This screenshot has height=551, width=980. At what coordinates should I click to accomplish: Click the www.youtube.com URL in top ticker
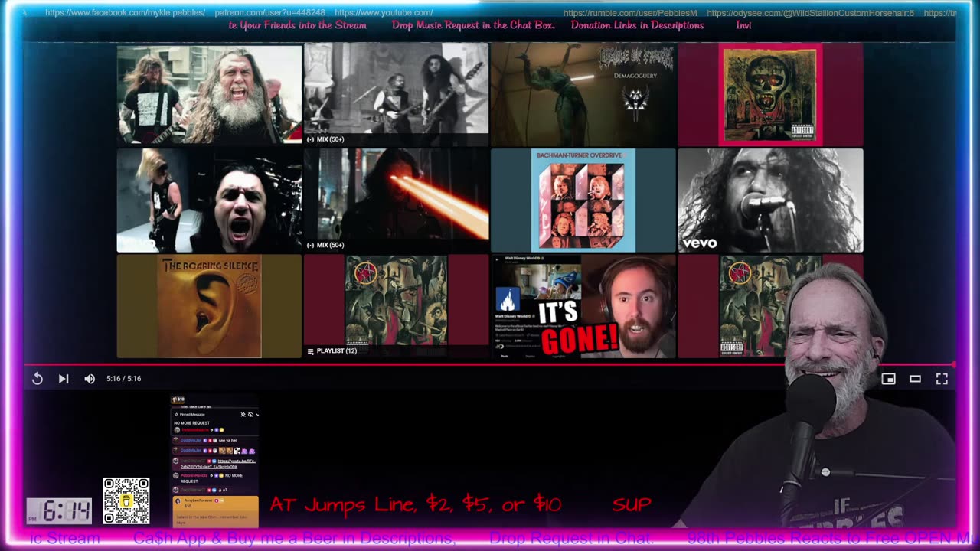[384, 13]
